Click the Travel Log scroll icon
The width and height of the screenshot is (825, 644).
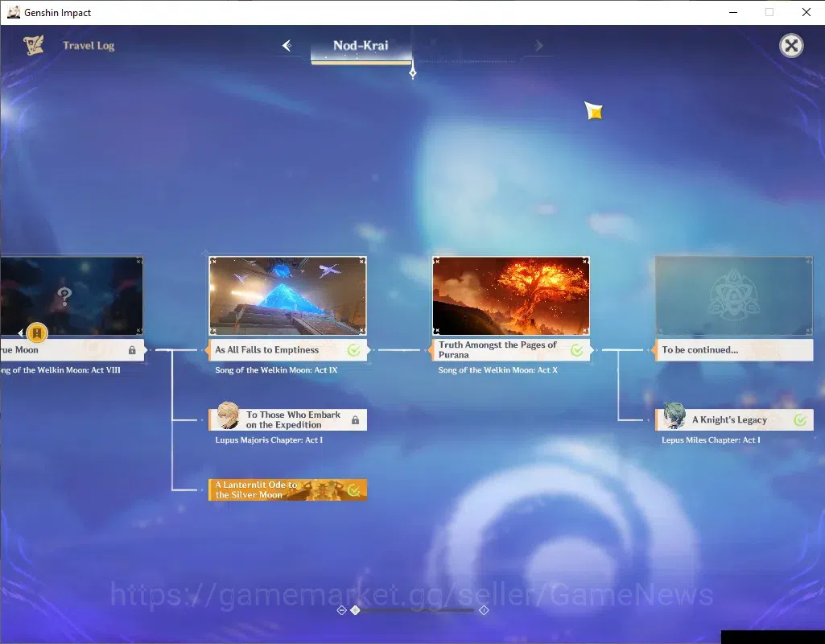point(34,45)
